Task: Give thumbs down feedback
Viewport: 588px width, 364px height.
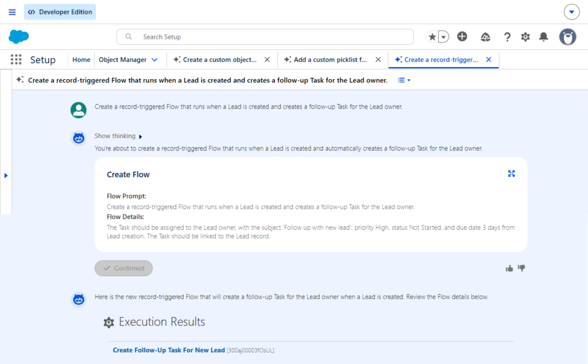Action: point(521,268)
